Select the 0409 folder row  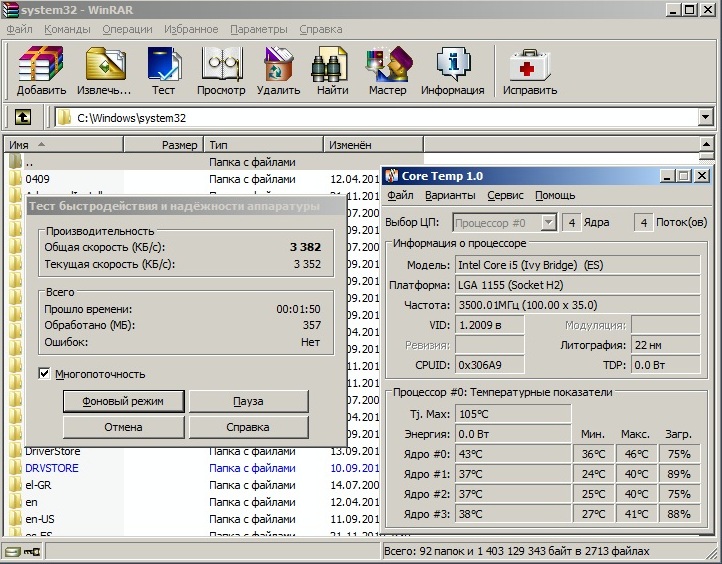point(193,179)
